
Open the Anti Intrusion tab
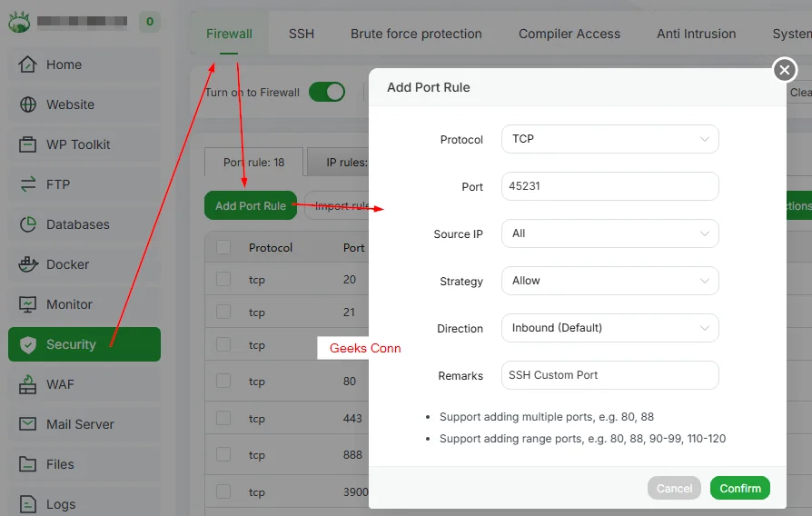(x=696, y=34)
